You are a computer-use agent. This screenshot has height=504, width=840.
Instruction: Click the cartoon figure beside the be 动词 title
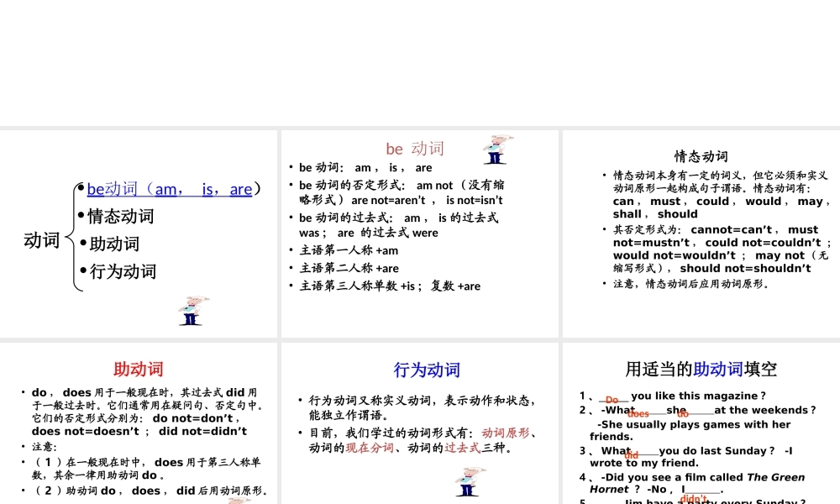click(495, 150)
